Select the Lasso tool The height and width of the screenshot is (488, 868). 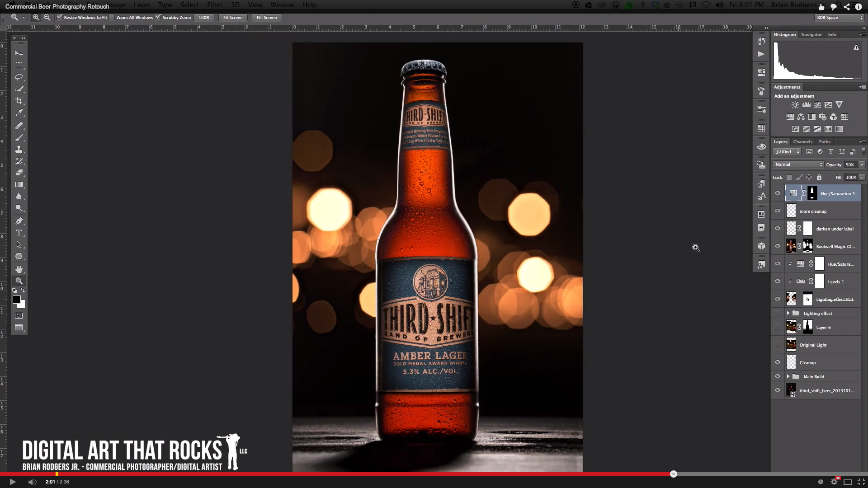click(19, 77)
